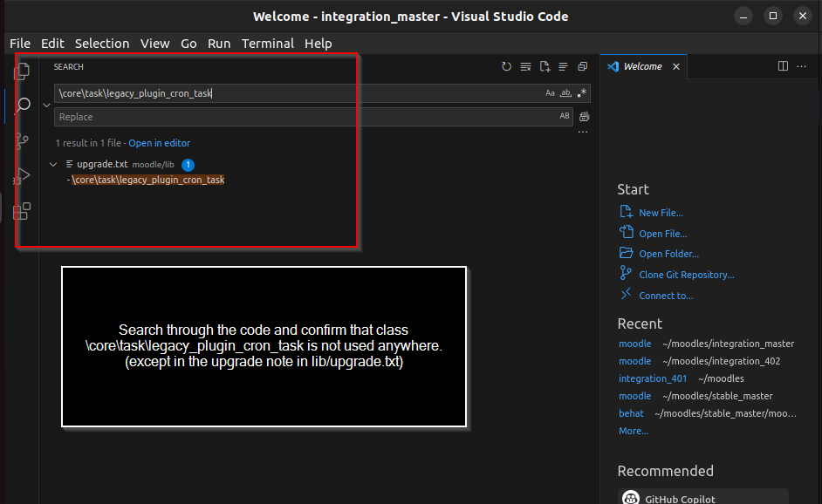Toggle Match Case in search box
This screenshot has height=504, width=822.
(x=550, y=92)
